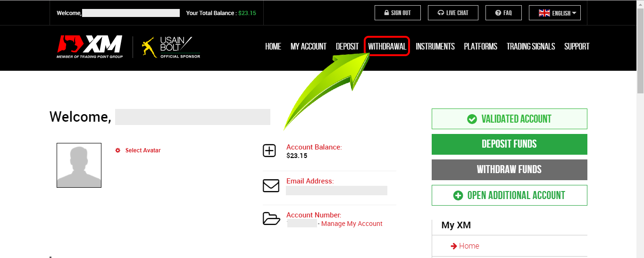This screenshot has height=258, width=644.
Task: Go to the Deposit menu item
Action: pos(347,47)
